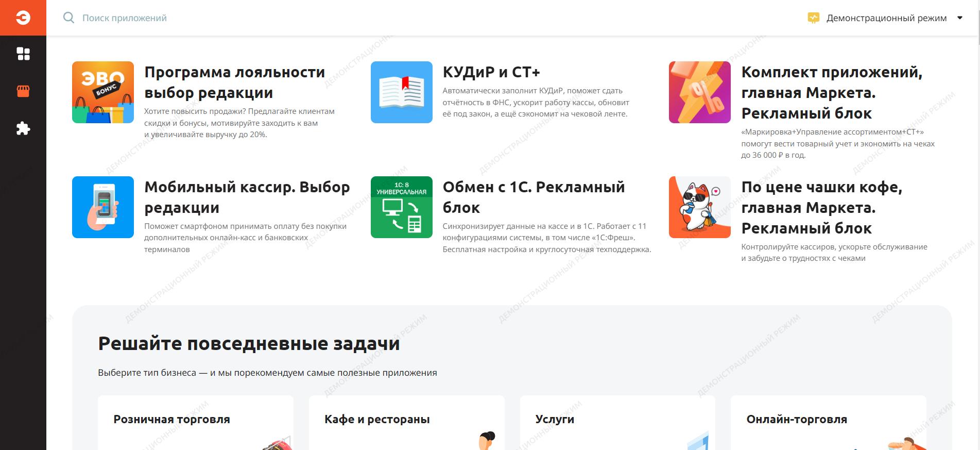The height and width of the screenshot is (450, 980).
Task: Open Обмен с 1С. Рекламный блок title
Action: pyautogui.click(x=534, y=197)
